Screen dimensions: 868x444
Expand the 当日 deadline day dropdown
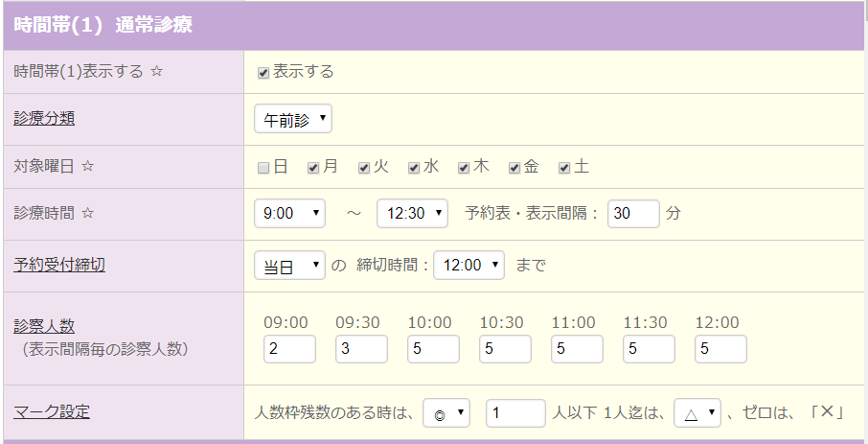click(289, 266)
